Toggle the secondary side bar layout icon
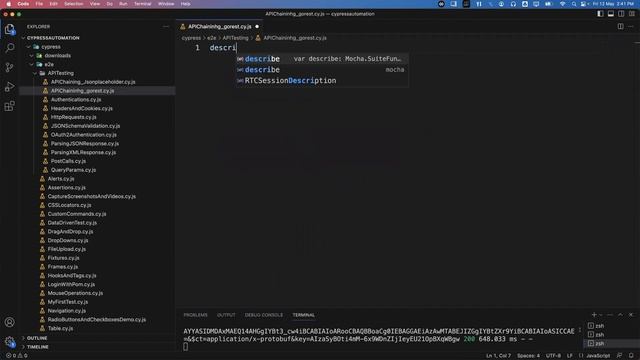The height and width of the screenshot is (360, 640). (621, 14)
